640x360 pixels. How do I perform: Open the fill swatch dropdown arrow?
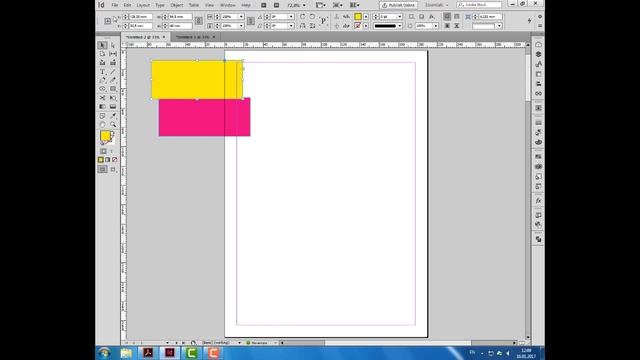(x=366, y=16)
